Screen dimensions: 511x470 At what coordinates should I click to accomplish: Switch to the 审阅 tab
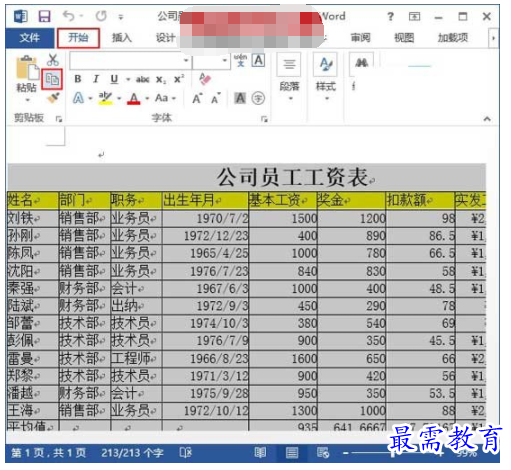[x=360, y=38]
